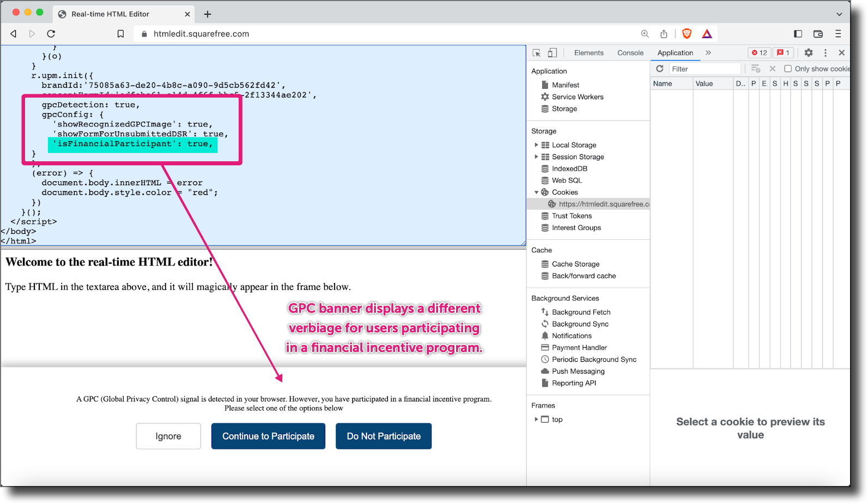Click the cookie Filter input field
Viewport: 868px width, 504px height.
705,69
